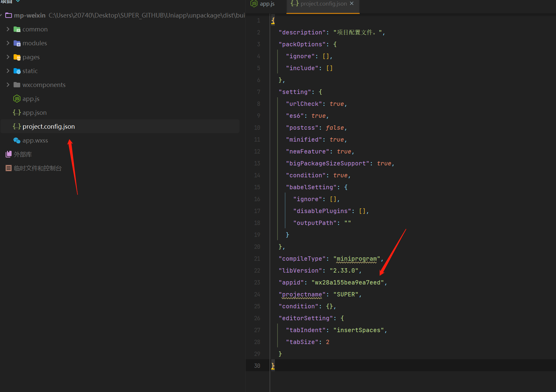Click the app.wxss WeChat style file icon
Viewport: 556px width, 392px height.
click(17, 140)
